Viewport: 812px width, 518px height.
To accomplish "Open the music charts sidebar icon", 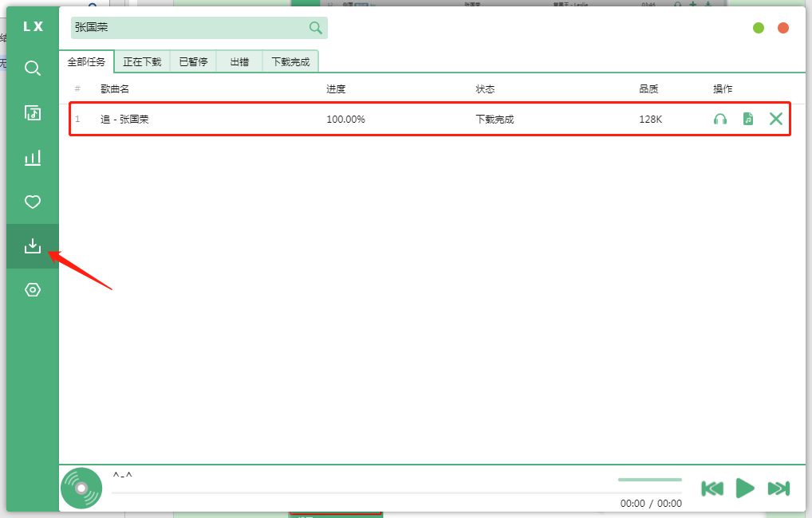I will pos(32,157).
